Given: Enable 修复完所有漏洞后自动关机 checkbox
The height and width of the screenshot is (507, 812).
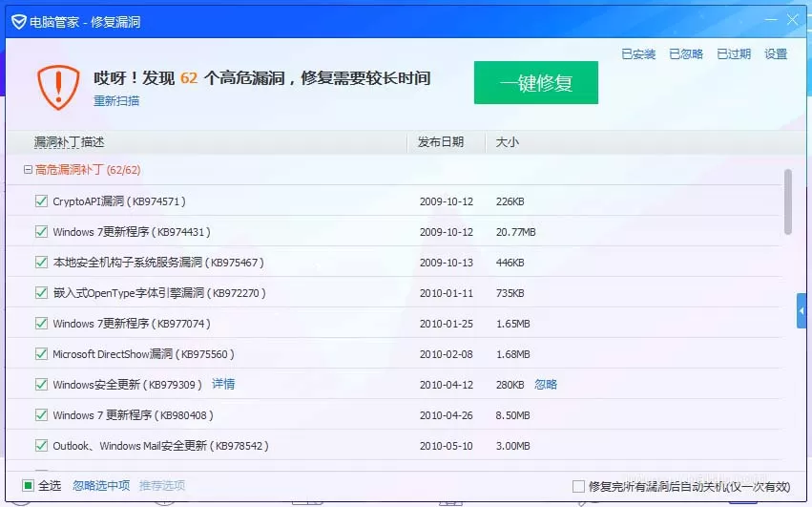Looking at the screenshot, I should click(578, 486).
